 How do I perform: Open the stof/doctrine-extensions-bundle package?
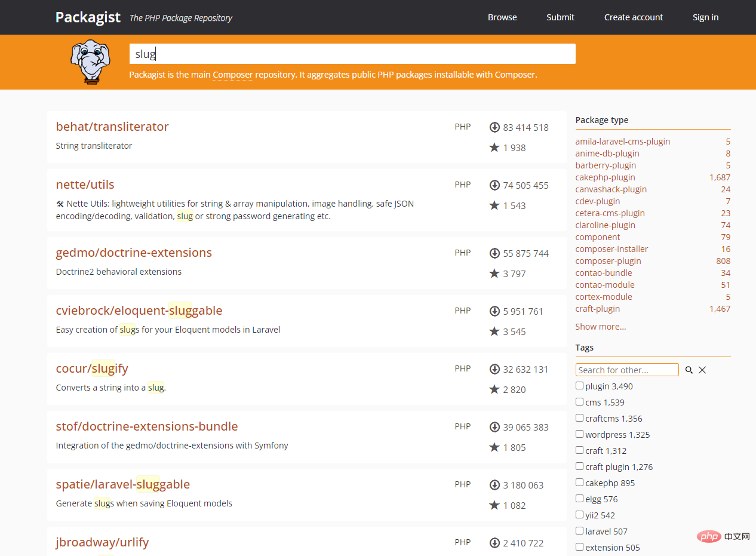pyautogui.click(x=147, y=426)
